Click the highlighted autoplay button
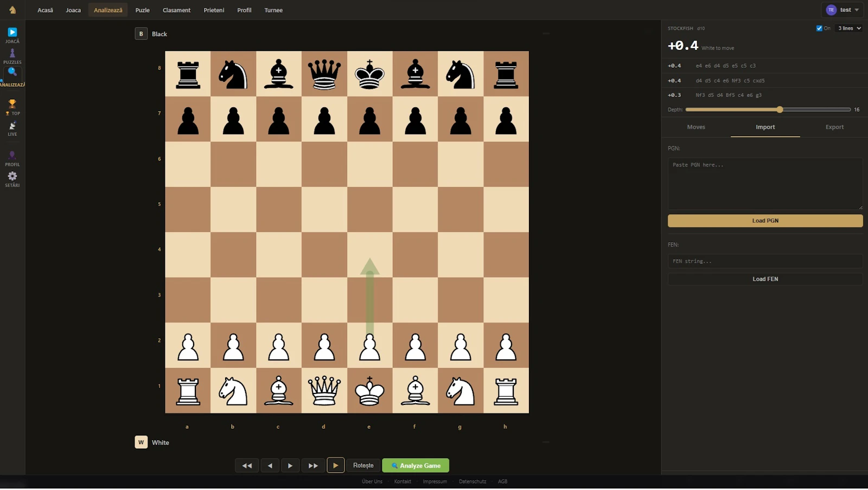Screen dimensions: 868x490 point(336,466)
